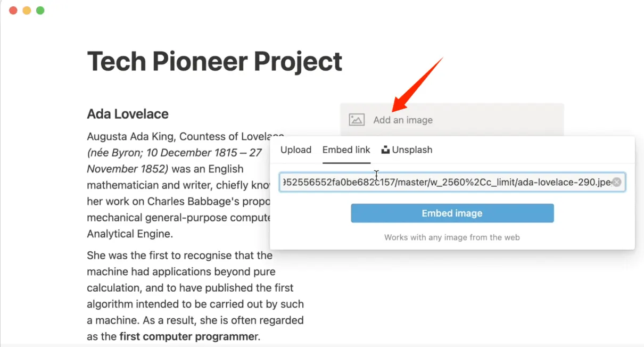Clear the URL field with the x icon
This screenshot has height=347, width=644.
616,182
